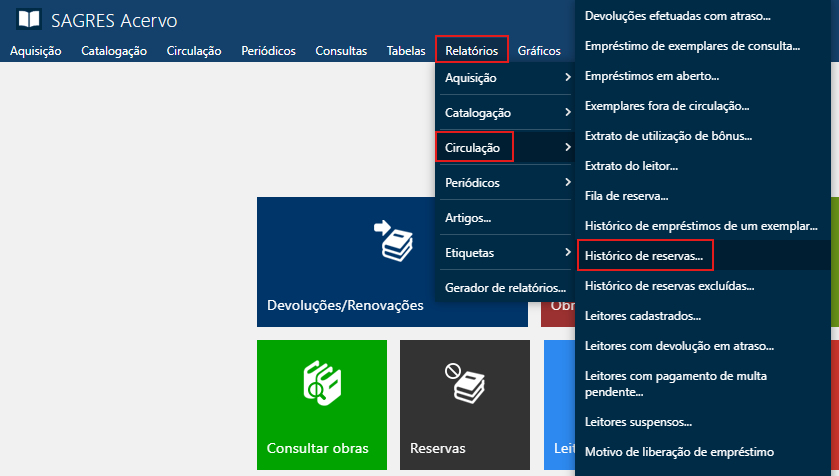Open Fila de reserva report

click(626, 196)
